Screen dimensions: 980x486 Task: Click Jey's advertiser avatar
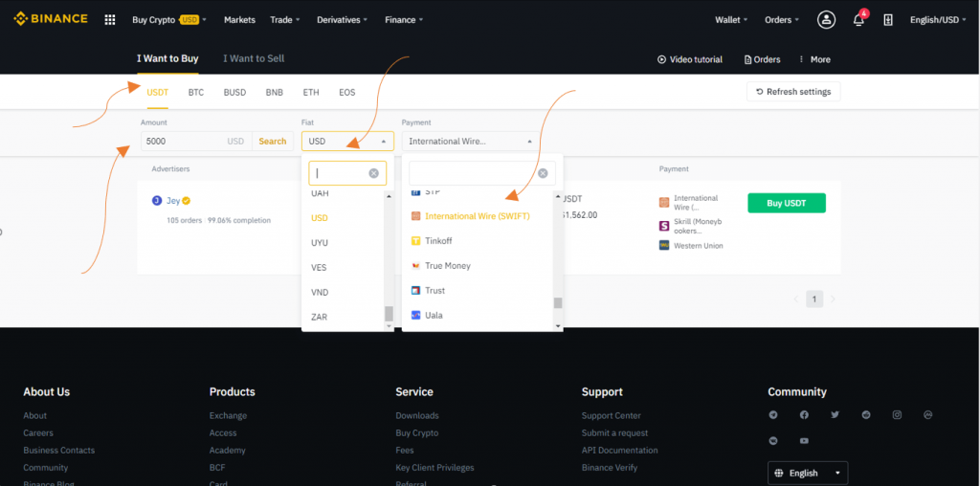pyautogui.click(x=157, y=201)
